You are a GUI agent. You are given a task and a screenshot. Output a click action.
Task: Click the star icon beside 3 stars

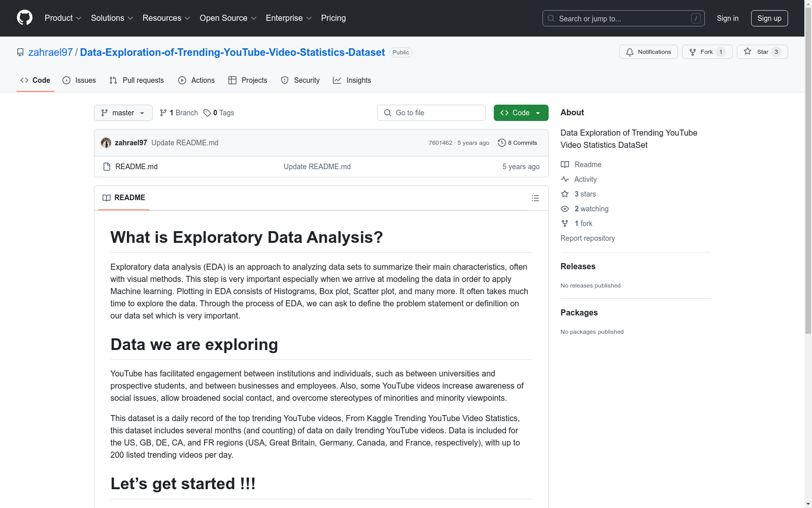tap(565, 194)
